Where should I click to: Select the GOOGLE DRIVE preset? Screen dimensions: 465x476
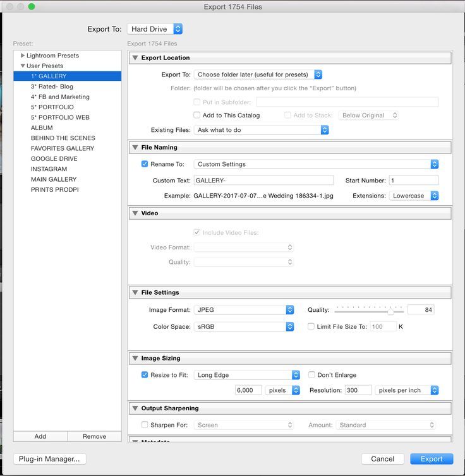coord(68,158)
